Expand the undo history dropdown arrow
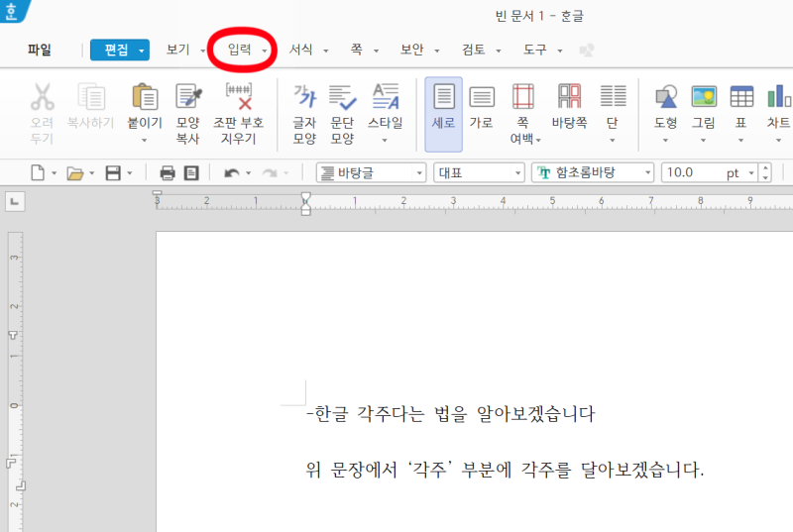 pyautogui.click(x=249, y=173)
